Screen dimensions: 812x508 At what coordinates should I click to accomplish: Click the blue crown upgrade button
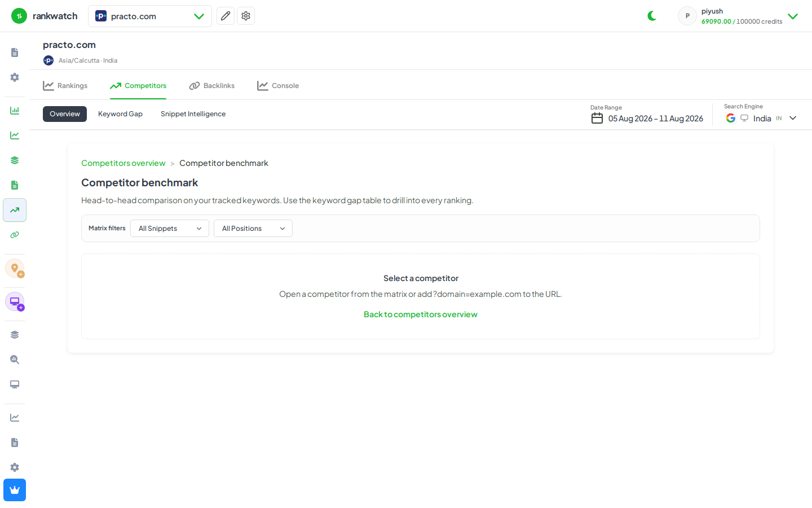[x=15, y=490]
